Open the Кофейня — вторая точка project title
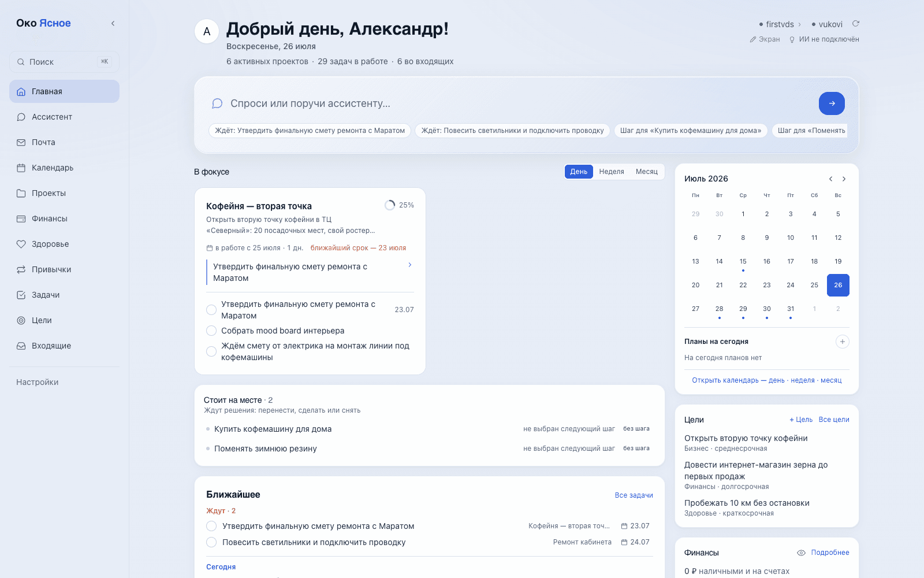The height and width of the screenshot is (578, 924). coord(259,206)
